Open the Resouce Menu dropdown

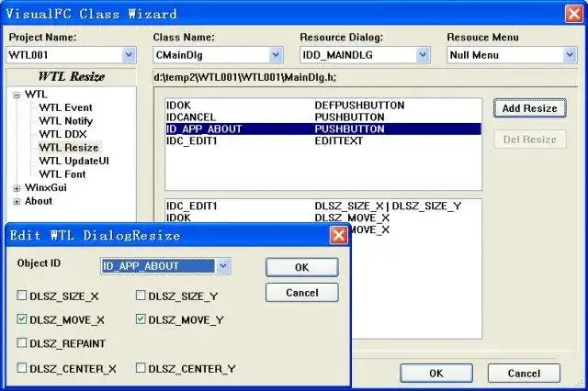tap(570, 55)
